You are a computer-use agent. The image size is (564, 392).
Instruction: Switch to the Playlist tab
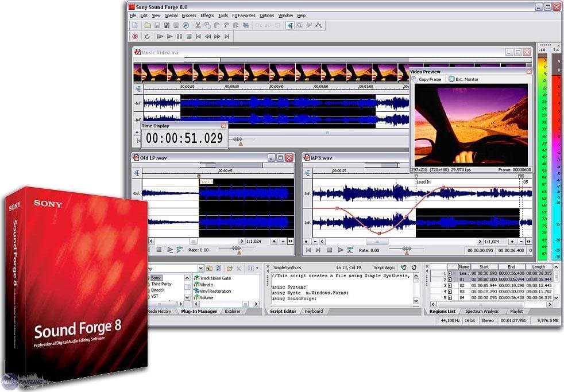click(x=516, y=312)
